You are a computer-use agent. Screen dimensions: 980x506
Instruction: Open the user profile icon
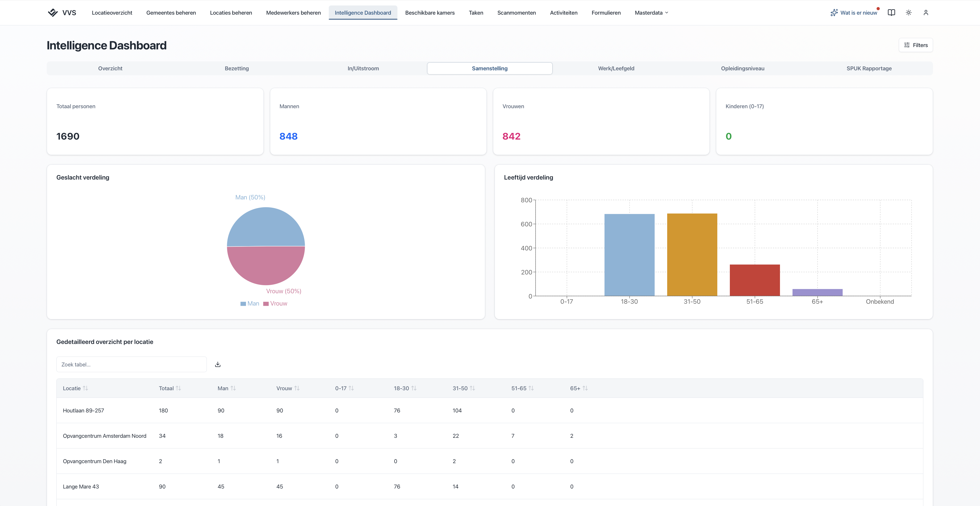[x=926, y=13]
